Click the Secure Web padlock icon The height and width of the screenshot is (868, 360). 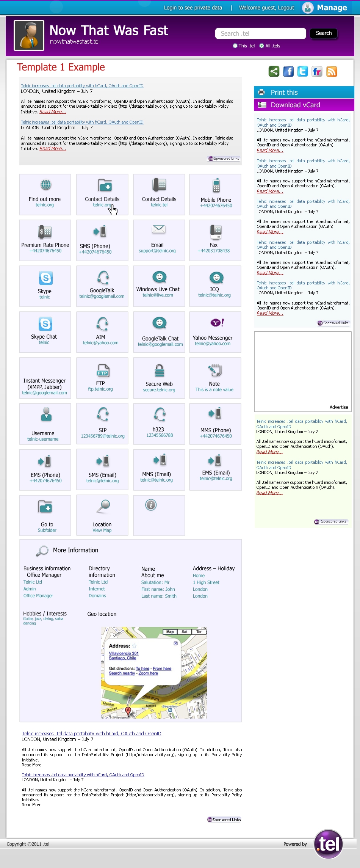(x=159, y=370)
